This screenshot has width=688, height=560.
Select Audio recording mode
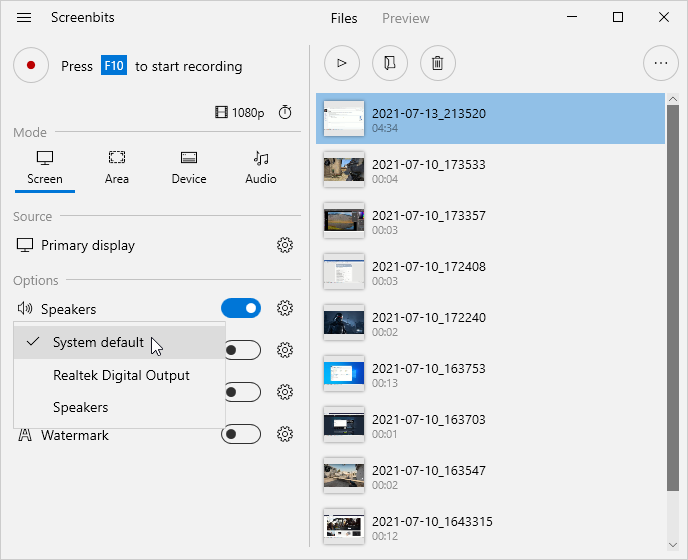pyautogui.click(x=261, y=169)
